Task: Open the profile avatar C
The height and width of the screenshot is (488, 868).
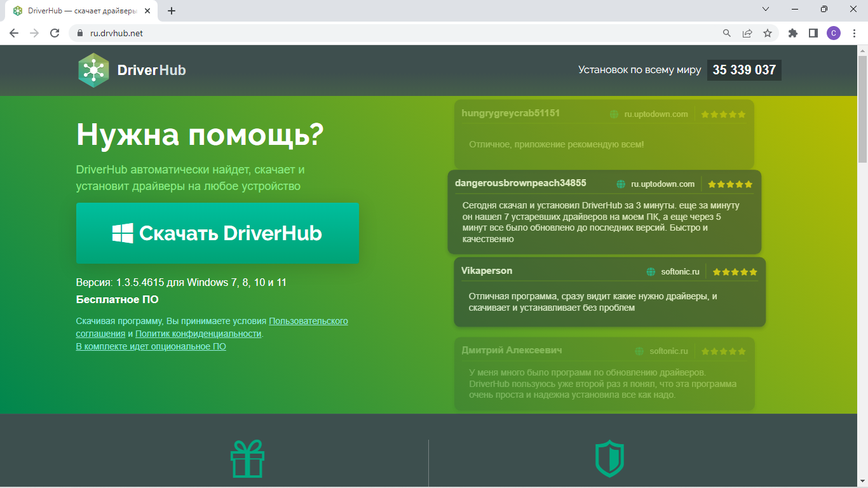Action: (x=834, y=33)
